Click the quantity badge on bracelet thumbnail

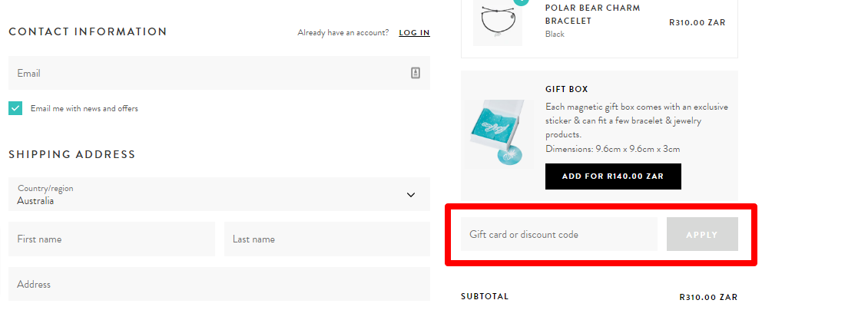coord(522,1)
